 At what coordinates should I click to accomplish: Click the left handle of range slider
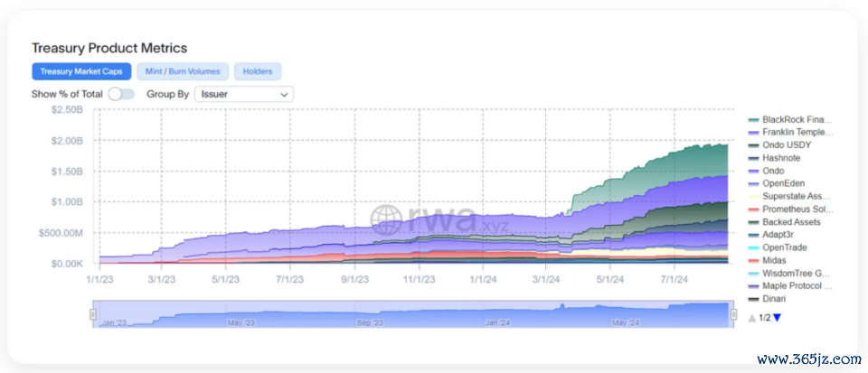click(93, 313)
